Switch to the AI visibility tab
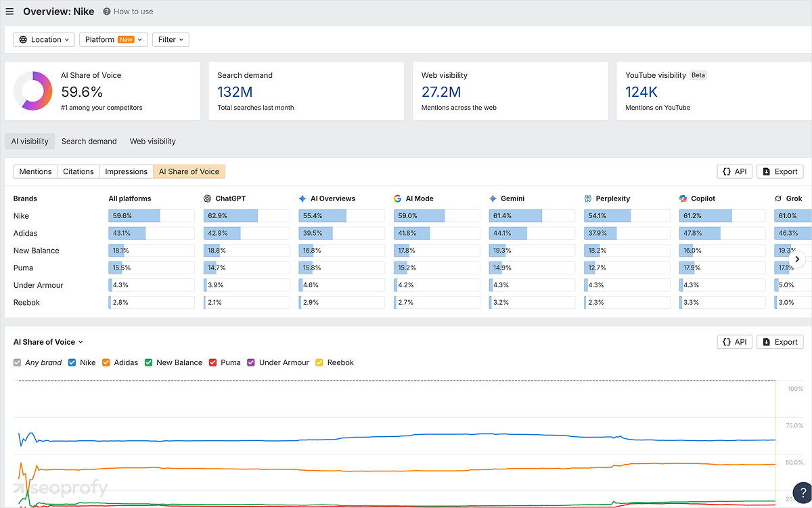812x508 pixels. pyautogui.click(x=30, y=141)
